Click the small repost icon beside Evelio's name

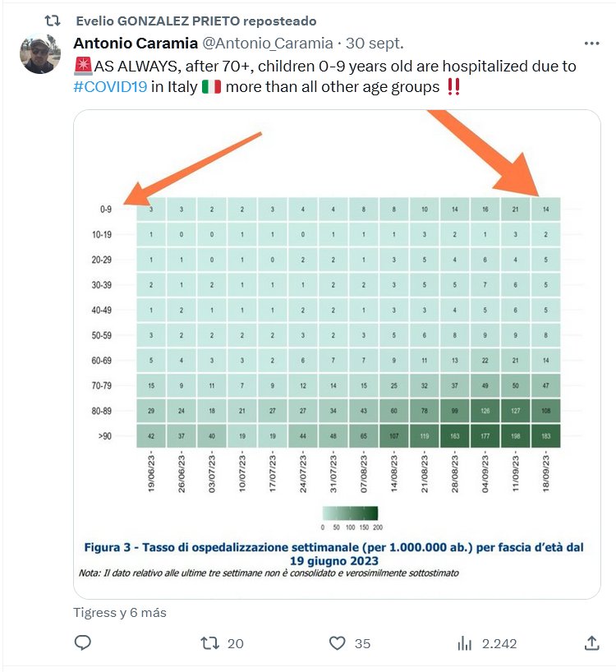(53, 21)
